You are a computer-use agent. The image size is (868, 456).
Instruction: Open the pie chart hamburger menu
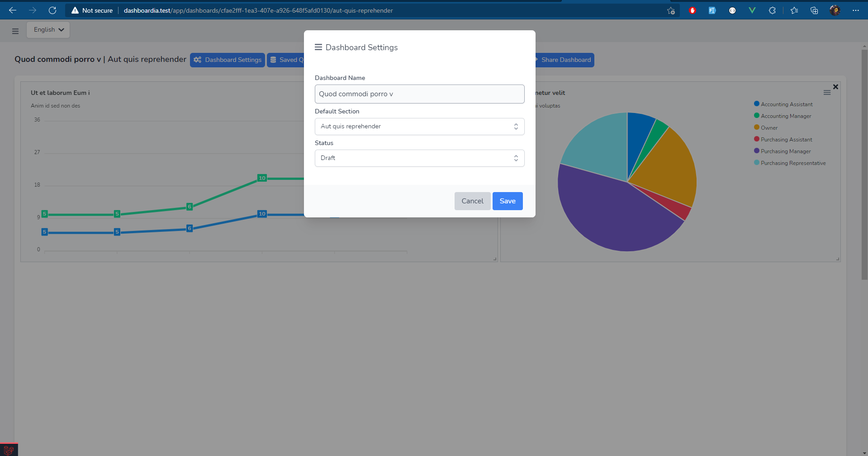pos(827,93)
